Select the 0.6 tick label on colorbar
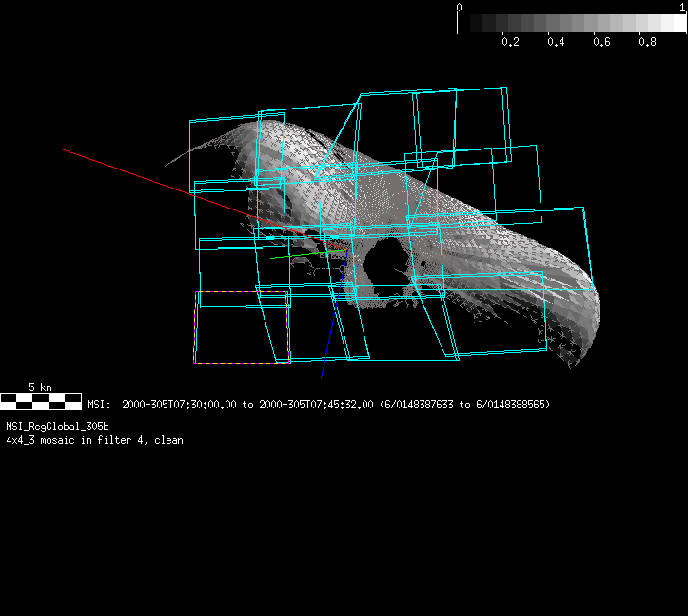This screenshot has height=616, width=688. pyautogui.click(x=601, y=42)
